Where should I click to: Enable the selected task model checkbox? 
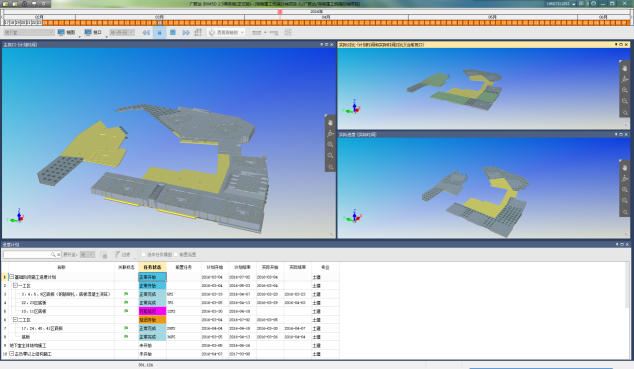tap(143, 255)
